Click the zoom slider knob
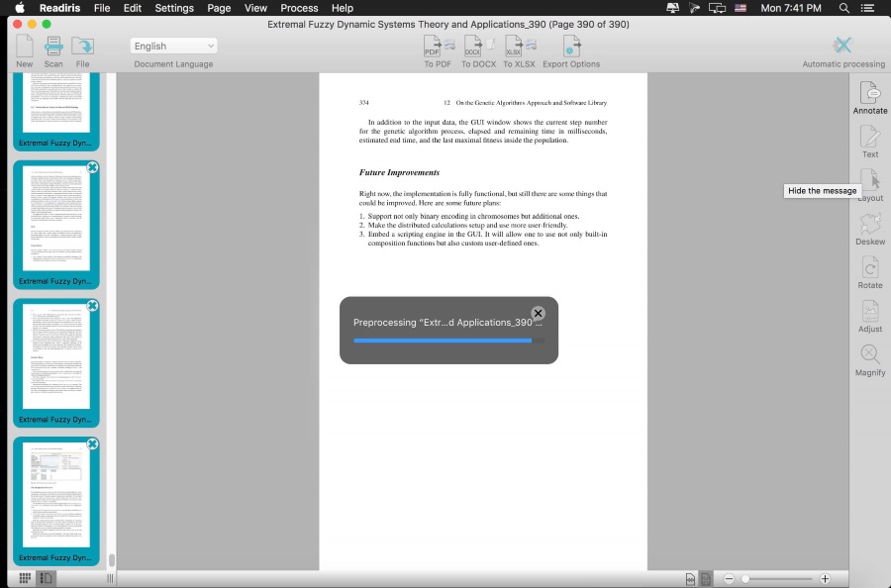This screenshot has width=891, height=588. (x=745, y=579)
